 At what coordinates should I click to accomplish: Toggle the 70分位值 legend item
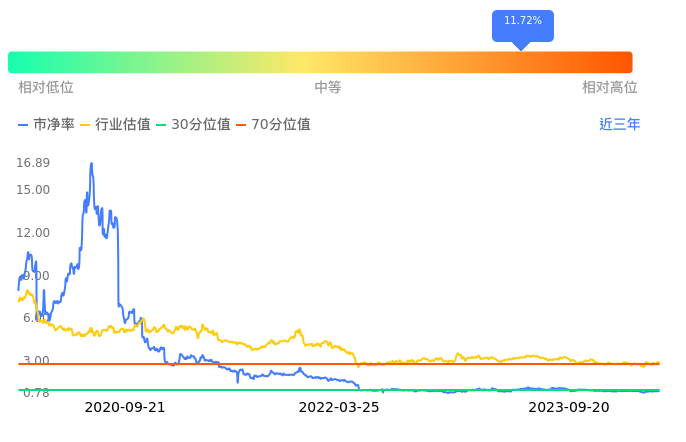[273, 125]
